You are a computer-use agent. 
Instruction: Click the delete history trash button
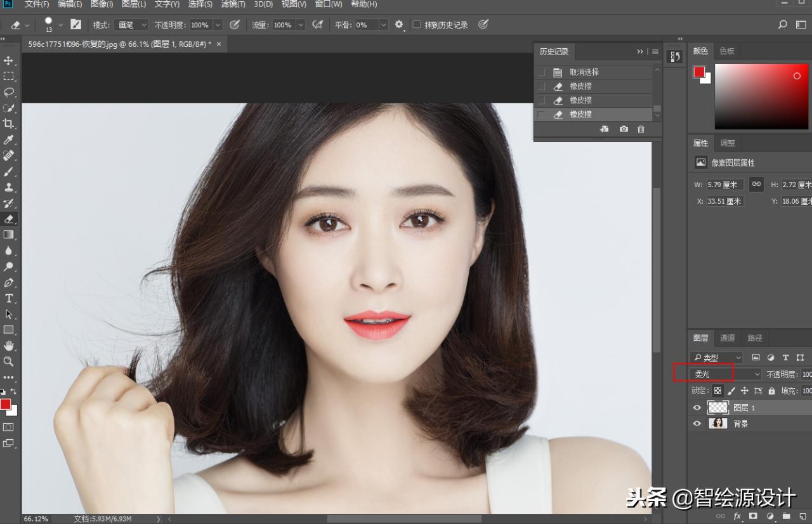pos(641,129)
